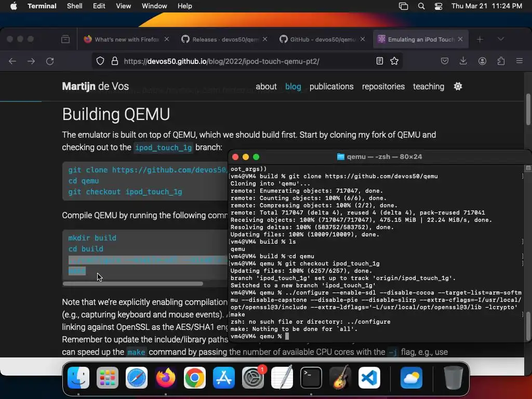Save page to Pocket
The image size is (532, 399).
[445, 61]
